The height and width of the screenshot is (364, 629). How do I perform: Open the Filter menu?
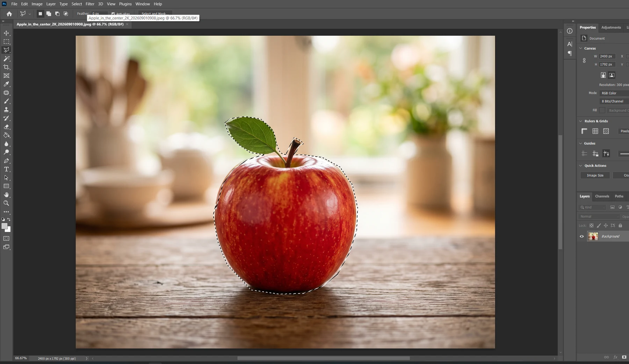(90, 4)
